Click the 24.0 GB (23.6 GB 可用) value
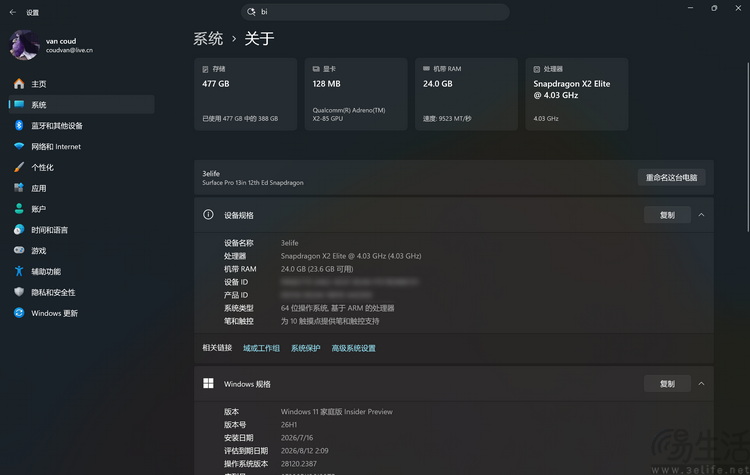The image size is (750, 475). pyautogui.click(x=317, y=269)
